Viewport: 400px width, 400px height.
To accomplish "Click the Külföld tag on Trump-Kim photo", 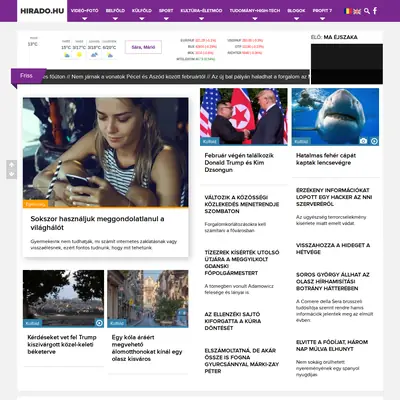I will point(210,141).
